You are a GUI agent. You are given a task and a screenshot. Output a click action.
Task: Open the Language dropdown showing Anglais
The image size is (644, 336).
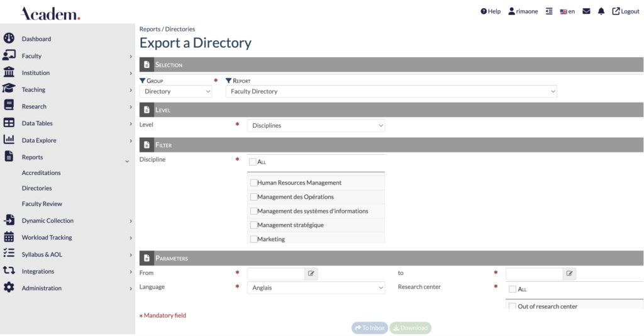click(x=315, y=288)
